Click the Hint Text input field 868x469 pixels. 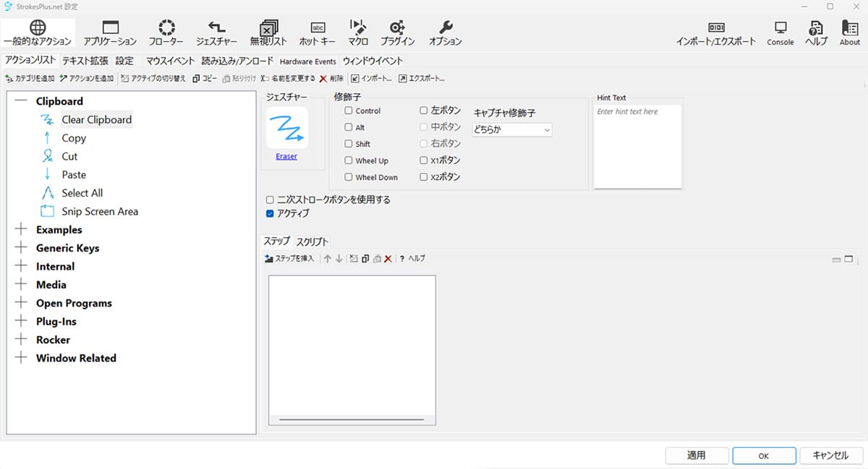point(637,147)
